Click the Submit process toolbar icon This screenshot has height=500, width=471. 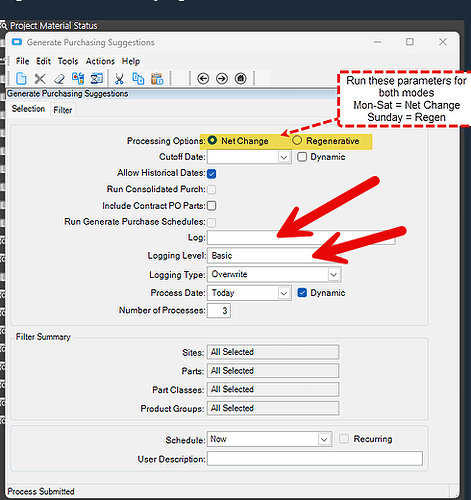click(x=78, y=78)
